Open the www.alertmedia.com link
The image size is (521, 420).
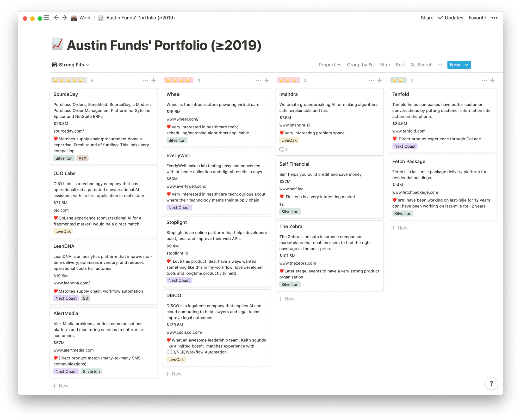pos(73,350)
